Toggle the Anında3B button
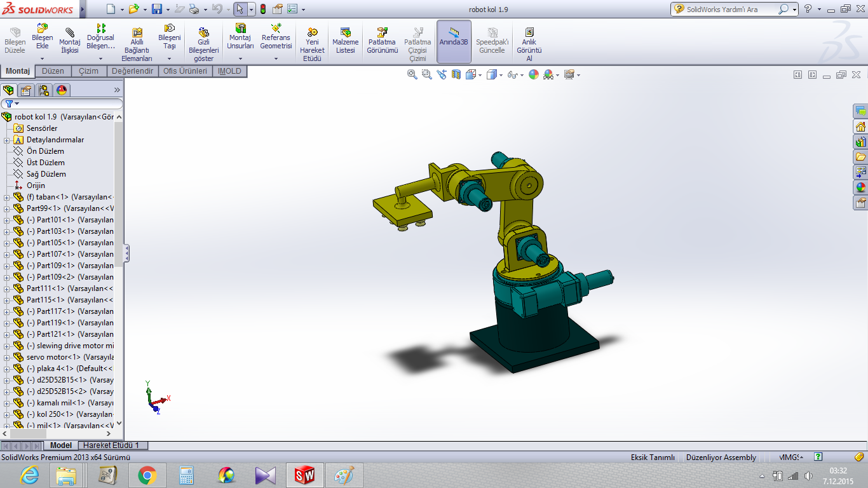Screen dimensions: 868x488 coord(454,41)
